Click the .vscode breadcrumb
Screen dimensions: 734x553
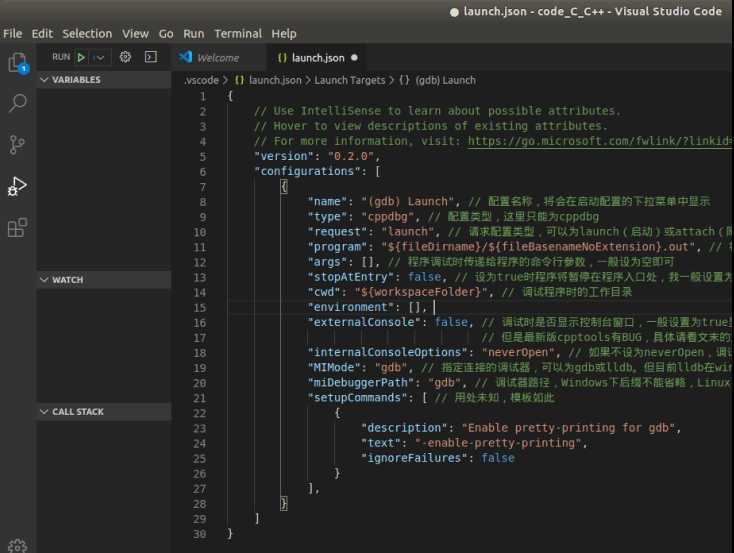coord(201,80)
